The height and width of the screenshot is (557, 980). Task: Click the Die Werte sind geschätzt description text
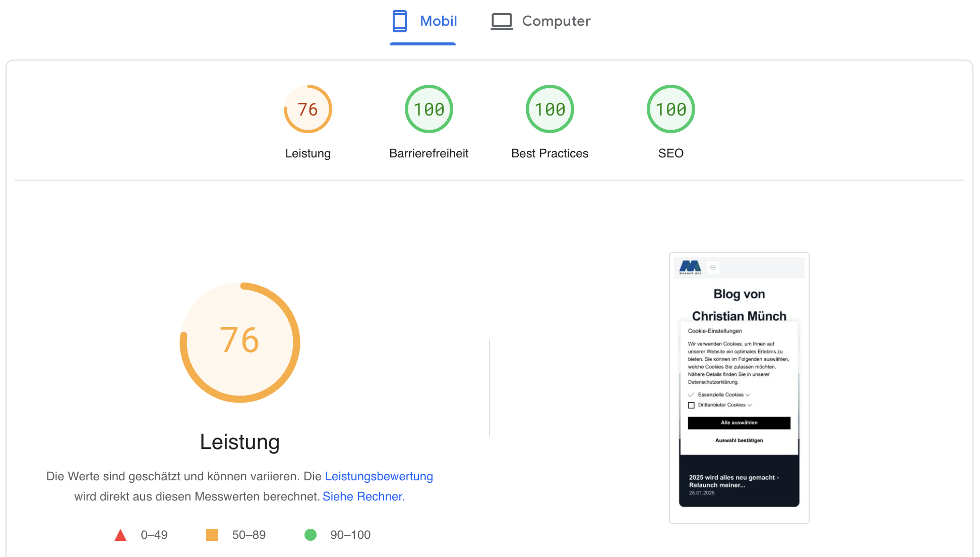240,486
